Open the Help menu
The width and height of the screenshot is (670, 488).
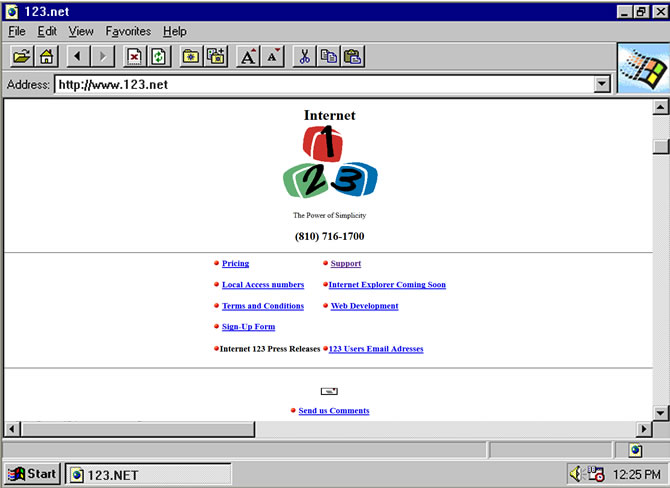[175, 32]
